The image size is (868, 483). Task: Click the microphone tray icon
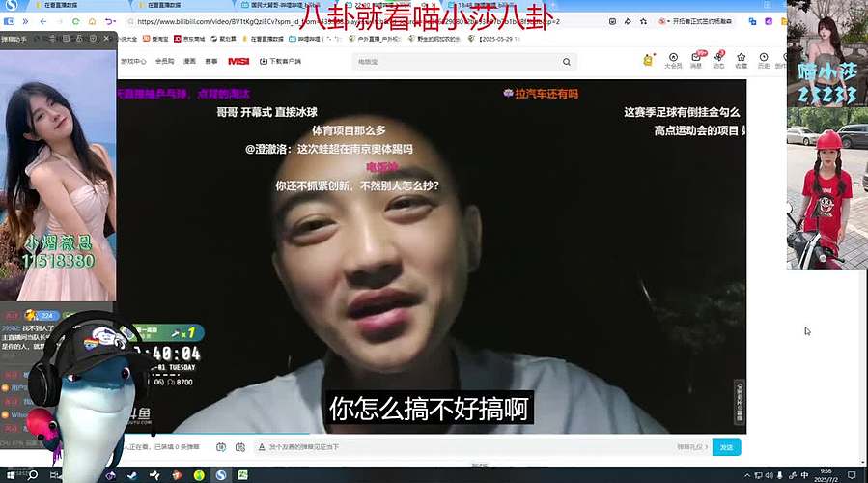click(x=779, y=475)
